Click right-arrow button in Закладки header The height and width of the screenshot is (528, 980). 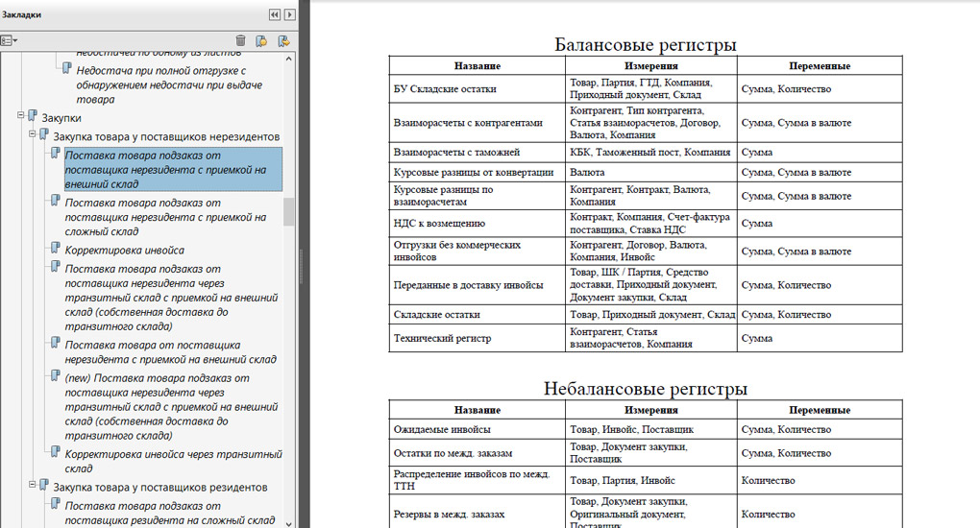coord(289,14)
